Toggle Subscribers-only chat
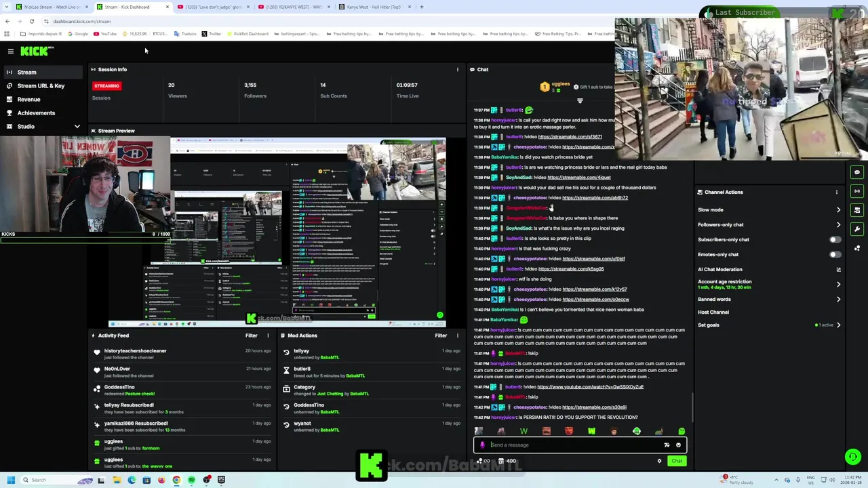Viewport: 868px width, 488px height. tap(835, 239)
